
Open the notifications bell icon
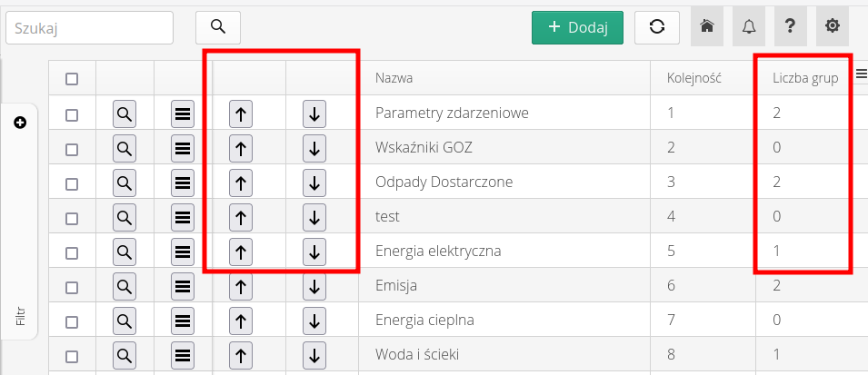[749, 27]
